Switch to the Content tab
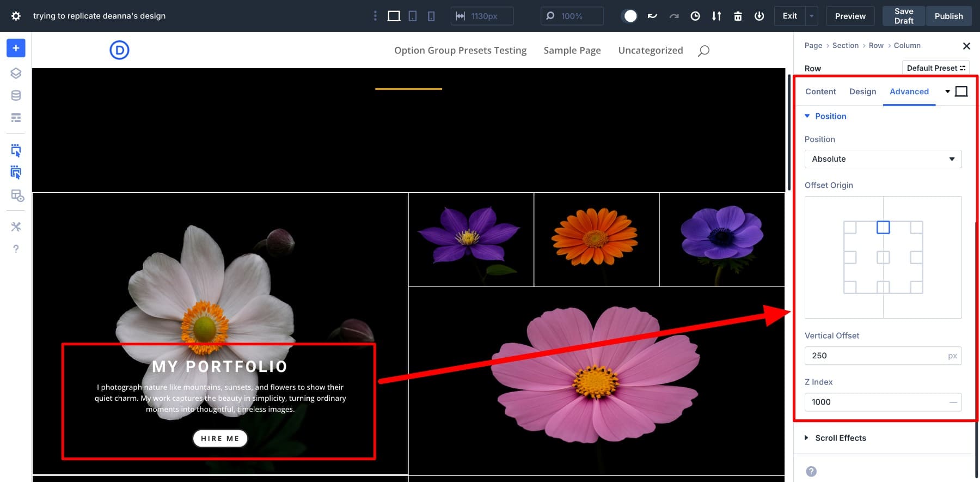 point(820,91)
